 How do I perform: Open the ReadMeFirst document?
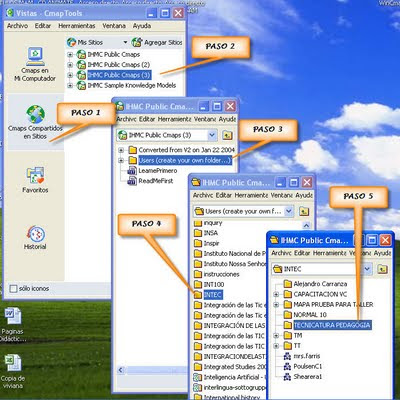tap(156, 181)
